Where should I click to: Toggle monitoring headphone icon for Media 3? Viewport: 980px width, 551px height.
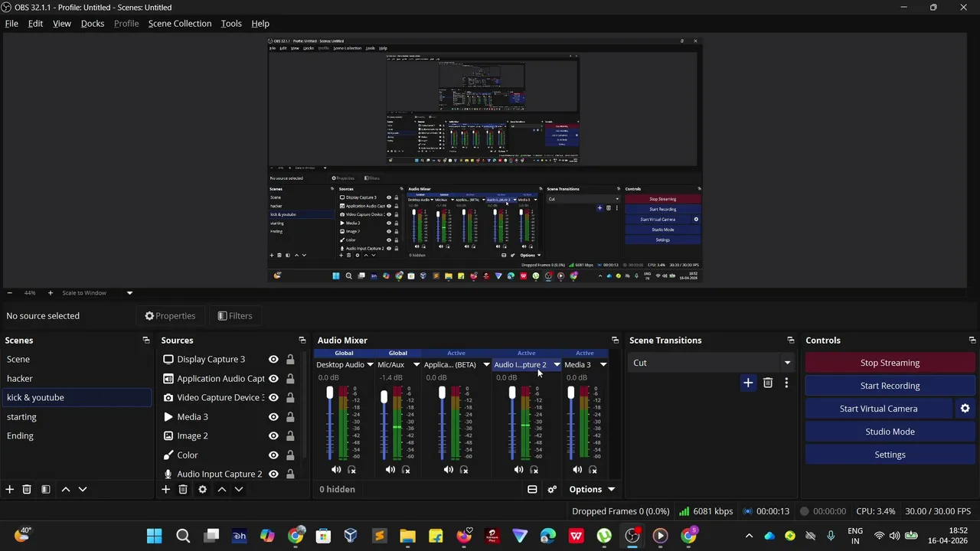click(593, 469)
